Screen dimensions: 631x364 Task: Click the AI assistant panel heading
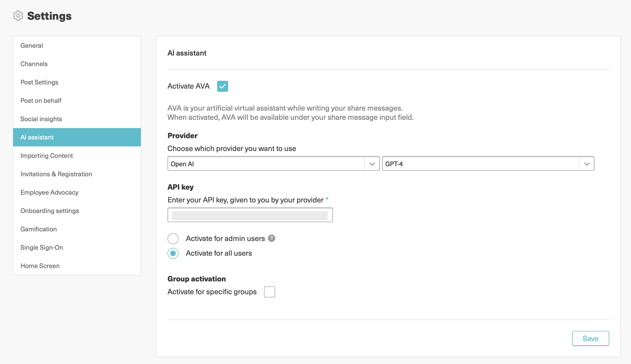pyautogui.click(x=187, y=53)
